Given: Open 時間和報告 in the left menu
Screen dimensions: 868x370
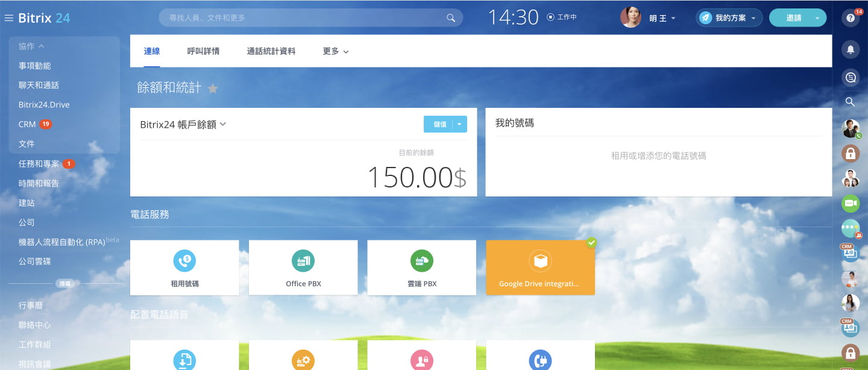Looking at the screenshot, I should tap(39, 183).
